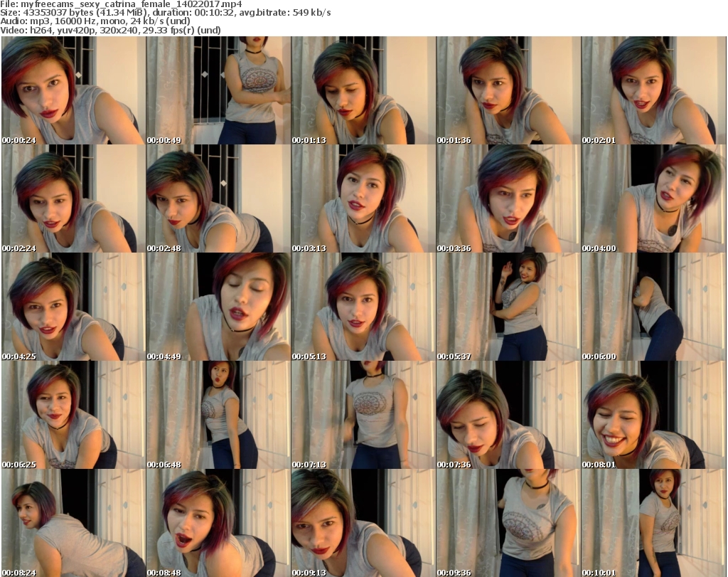Viewport: 728px width, 577px height.
Task: Click the 'Audio: mp3, 16000 Hz' line
Action: (x=95, y=21)
